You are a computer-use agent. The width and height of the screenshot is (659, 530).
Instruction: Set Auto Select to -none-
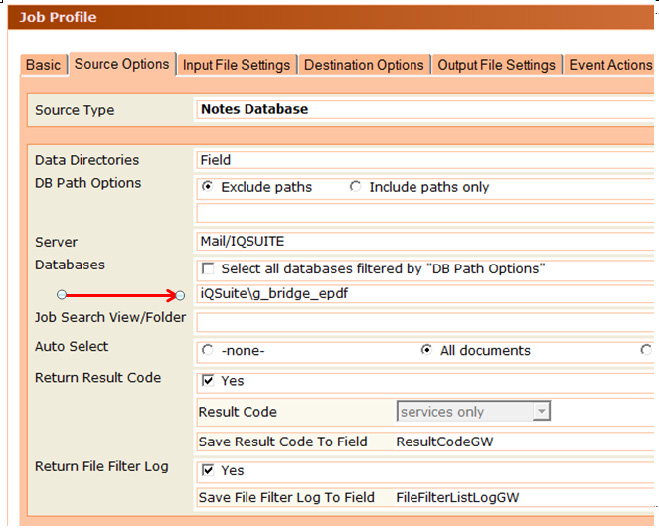click(x=208, y=351)
